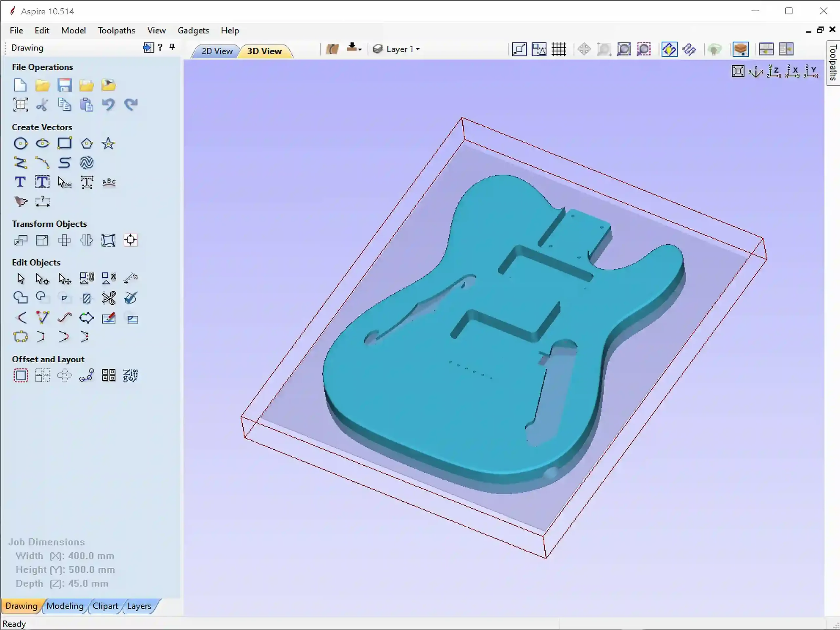Open the Clipart tab

pos(105,606)
